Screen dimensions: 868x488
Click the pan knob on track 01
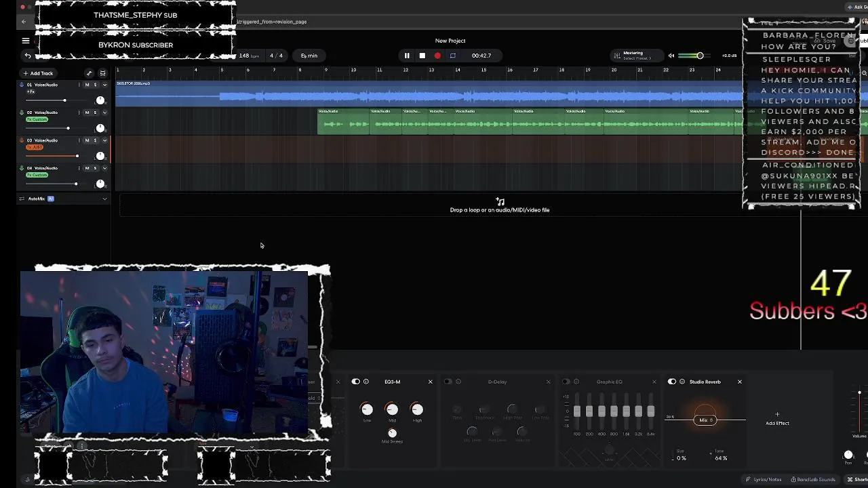coord(100,100)
